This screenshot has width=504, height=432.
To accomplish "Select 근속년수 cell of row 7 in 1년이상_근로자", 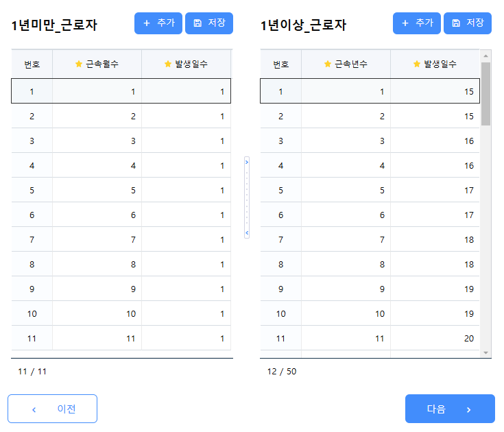I will [346, 239].
